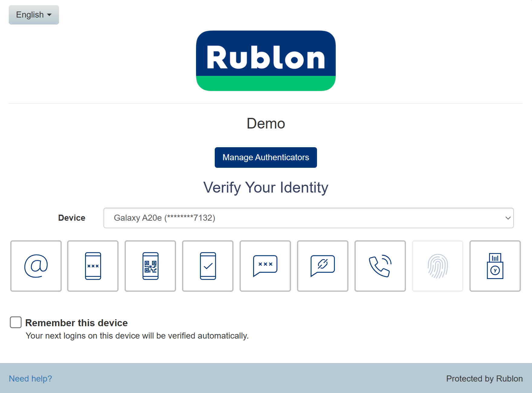Open the 'Need help?' link
Viewport: 532px width, 393px height.
pos(31,378)
